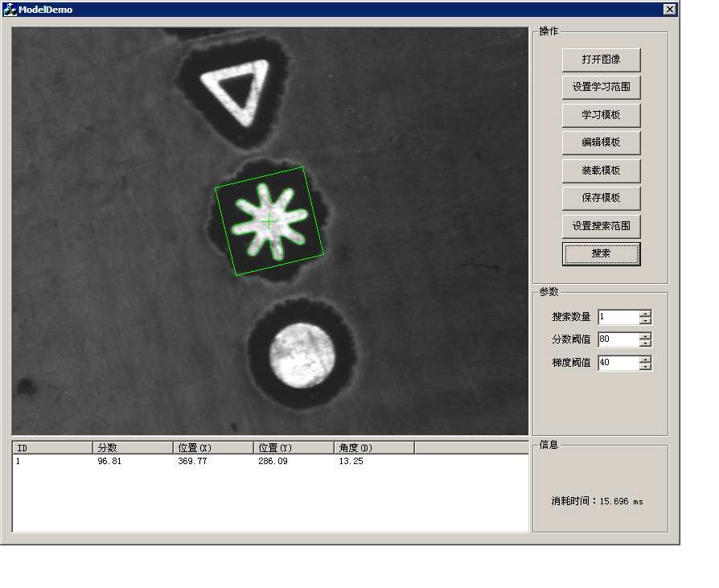
Task: Click the 位置(X) column header
Action: (213, 448)
